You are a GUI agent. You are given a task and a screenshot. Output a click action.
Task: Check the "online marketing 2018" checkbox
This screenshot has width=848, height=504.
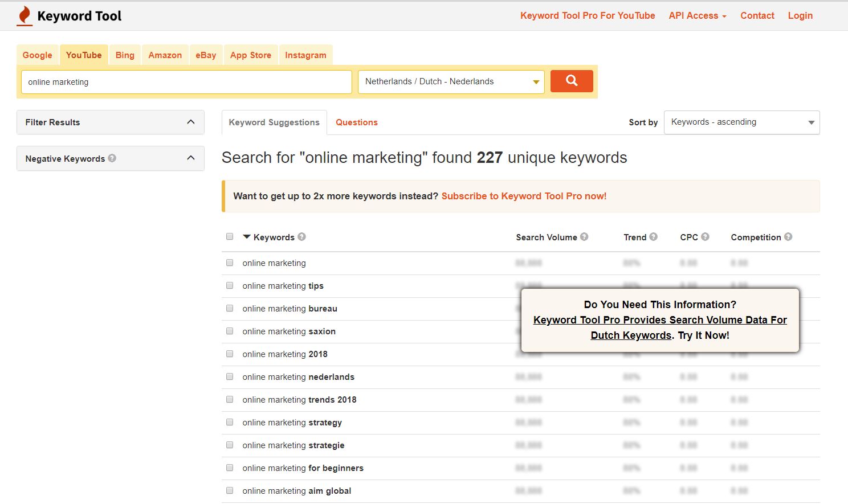pyautogui.click(x=230, y=354)
